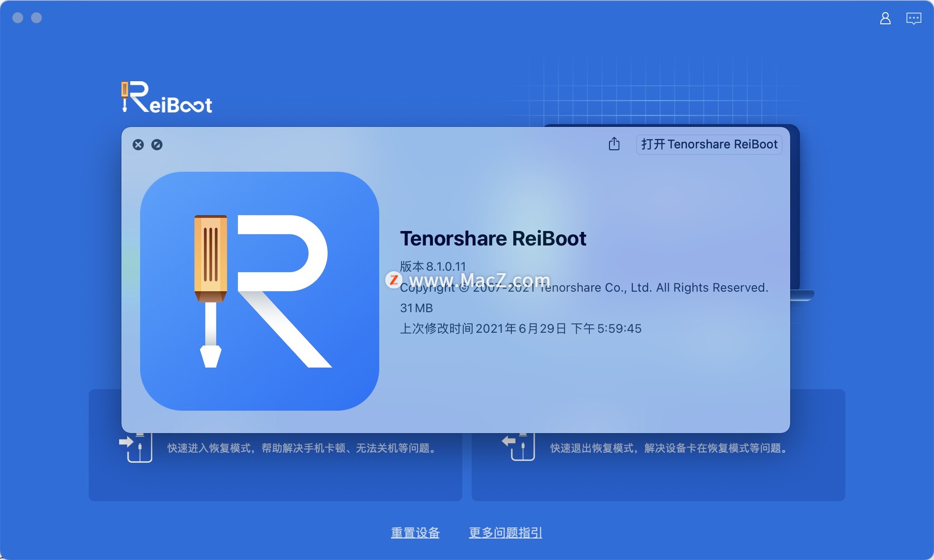Select the 快速退出恢复模式 description text
Image resolution: width=934 pixels, height=560 pixels.
pos(669,448)
